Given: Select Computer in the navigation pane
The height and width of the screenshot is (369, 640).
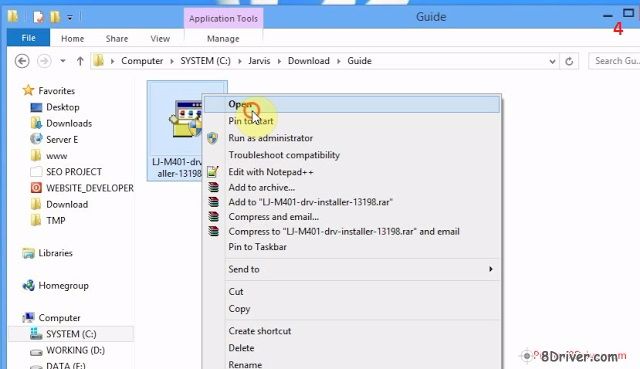Looking at the screenshot, I should tap(59, 318).
